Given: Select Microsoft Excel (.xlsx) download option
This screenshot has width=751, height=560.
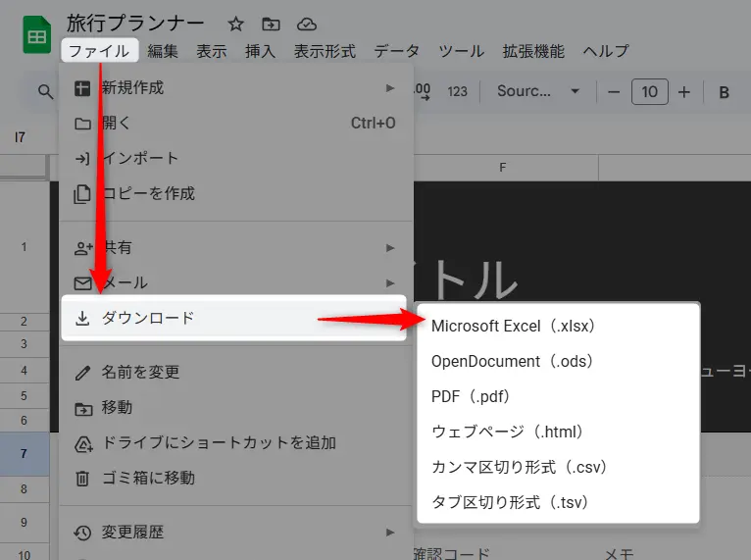Looking at the screenshot, I should click(x=513, y=326).
